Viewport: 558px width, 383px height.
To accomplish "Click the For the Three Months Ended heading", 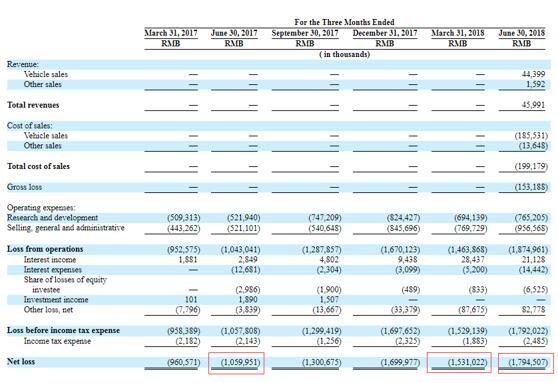I will tap(344, 22).
